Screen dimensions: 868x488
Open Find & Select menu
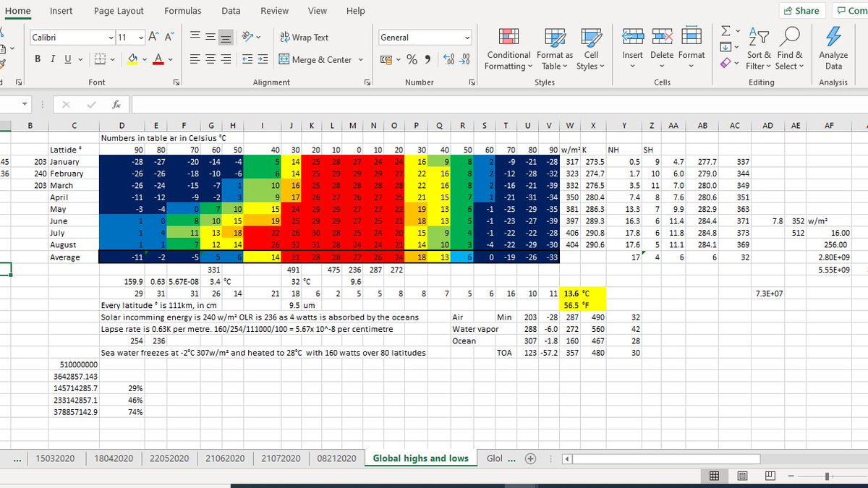(x=789, y=49)
